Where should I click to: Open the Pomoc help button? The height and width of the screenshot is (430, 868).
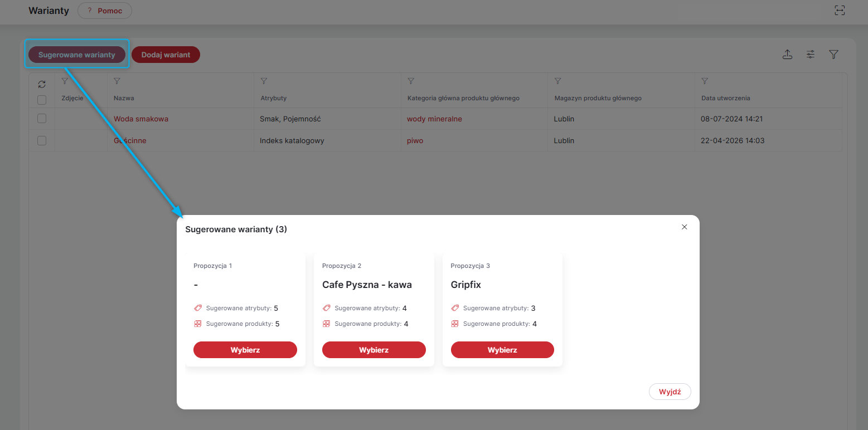click(x=105, y=11)
